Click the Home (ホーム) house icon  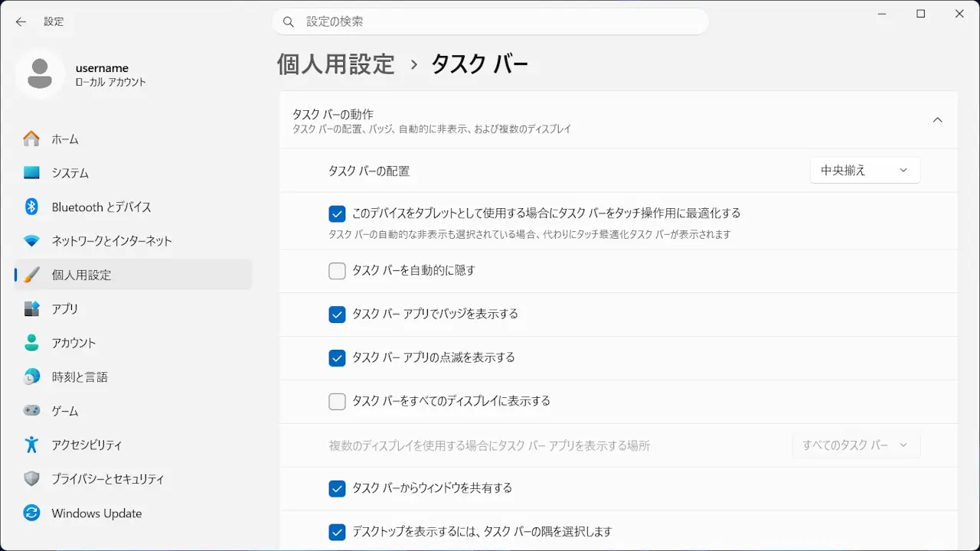[x=31, y=139]
